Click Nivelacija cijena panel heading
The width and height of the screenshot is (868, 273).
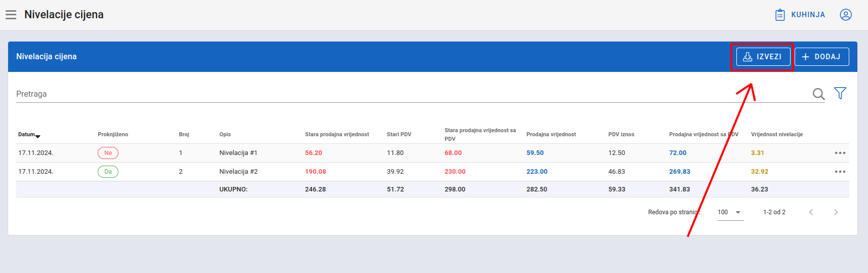(47, 57)
